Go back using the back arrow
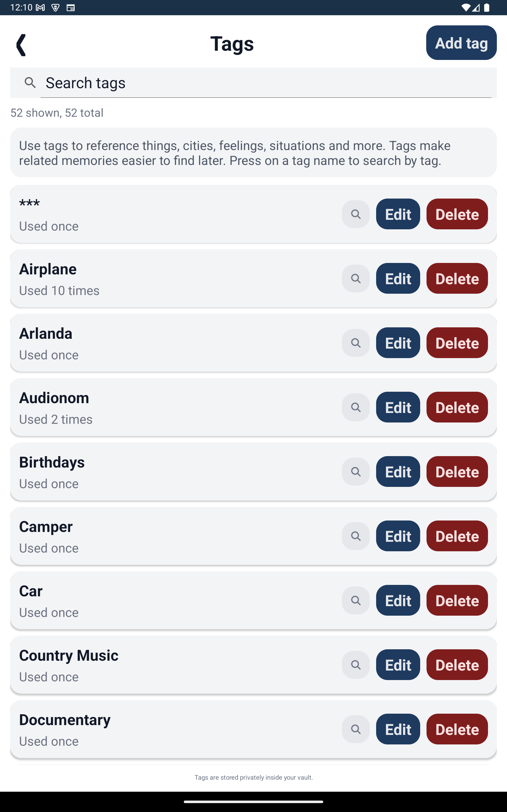Image resolution: width=507 pixels, height=812 pixels. click(21, 45)
